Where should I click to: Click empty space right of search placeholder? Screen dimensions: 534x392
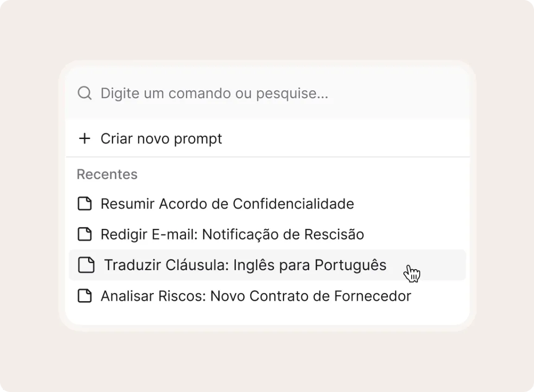[x=399, y=93]
